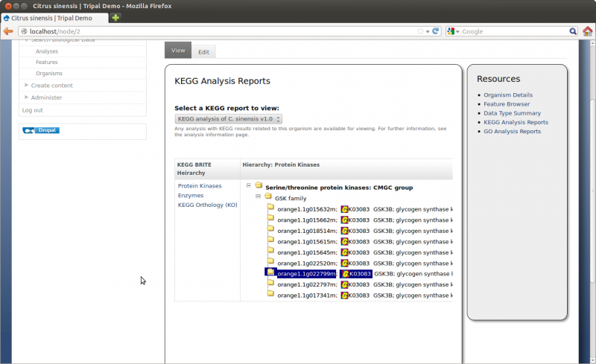596x364 pixels.
Task: Expand the Create content menu
Action: [51, 86]
